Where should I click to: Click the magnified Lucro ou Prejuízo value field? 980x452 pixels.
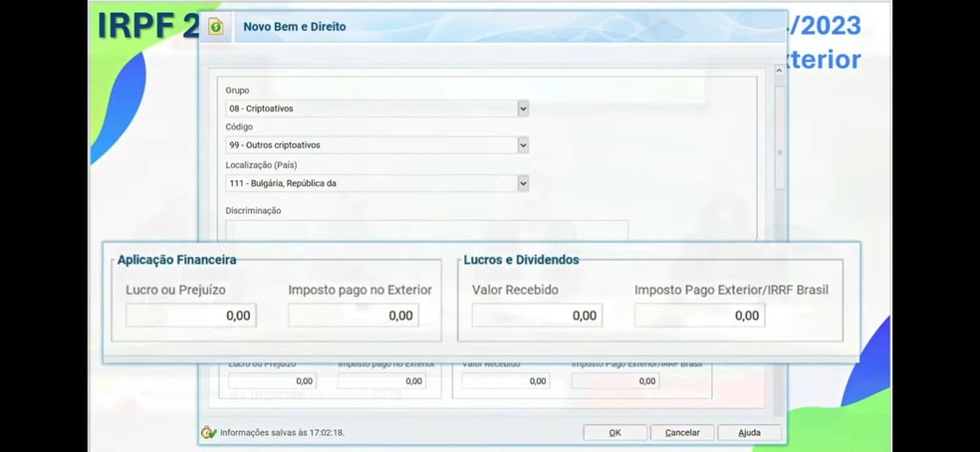point(190,316)
